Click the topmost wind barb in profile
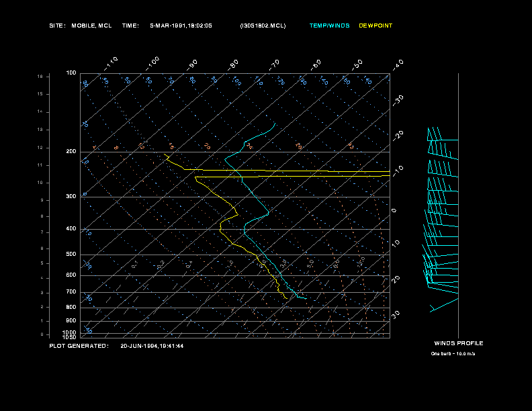The height and width of the screenshot is (411, 532). 443,134
